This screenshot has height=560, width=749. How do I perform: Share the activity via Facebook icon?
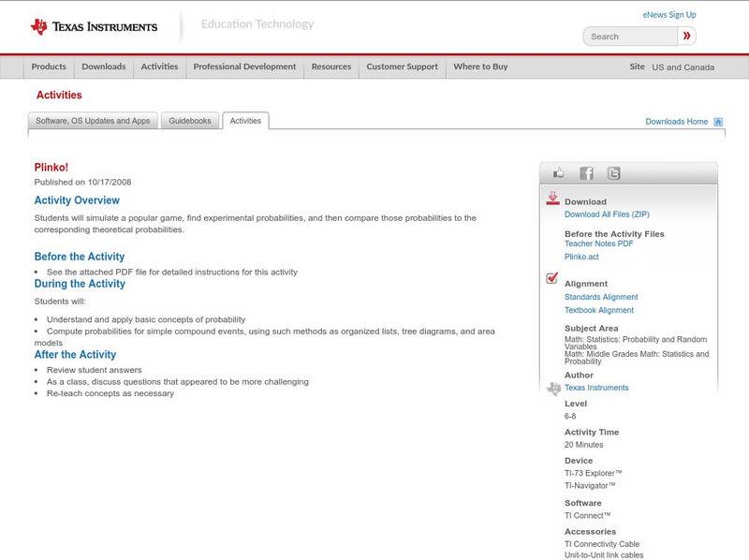[586, 173]
